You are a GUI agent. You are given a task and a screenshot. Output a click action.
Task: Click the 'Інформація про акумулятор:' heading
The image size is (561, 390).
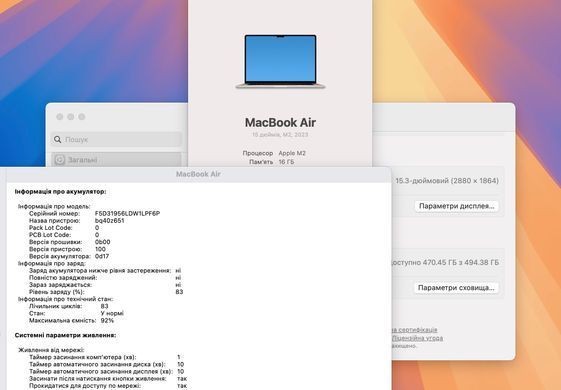point(60,191)
